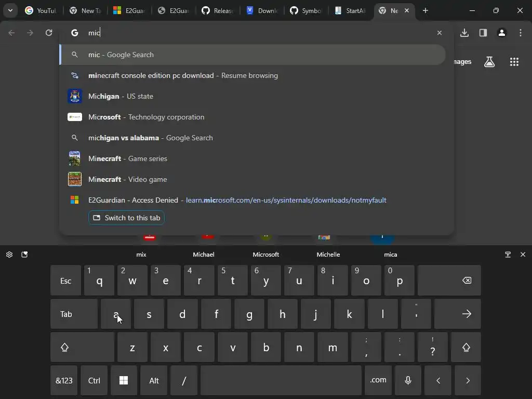532x399 pixels.
Task: Toggle the Alt key
Action: 154,380
